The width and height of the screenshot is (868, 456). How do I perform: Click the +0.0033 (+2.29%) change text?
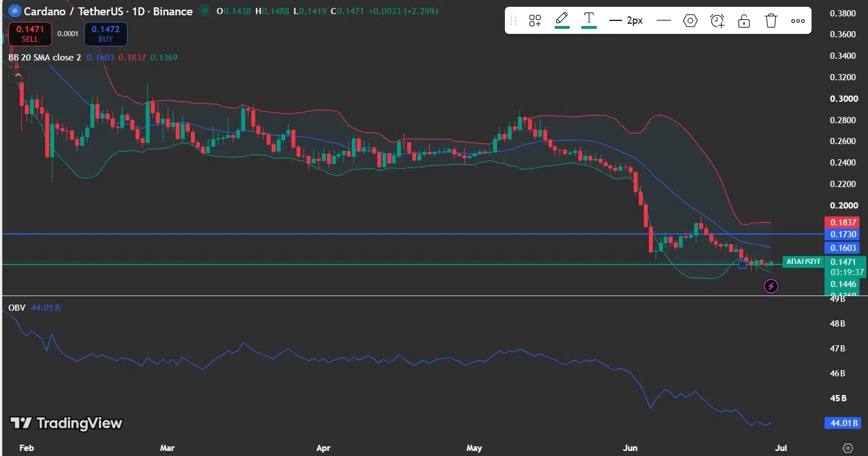coord(403,11)
